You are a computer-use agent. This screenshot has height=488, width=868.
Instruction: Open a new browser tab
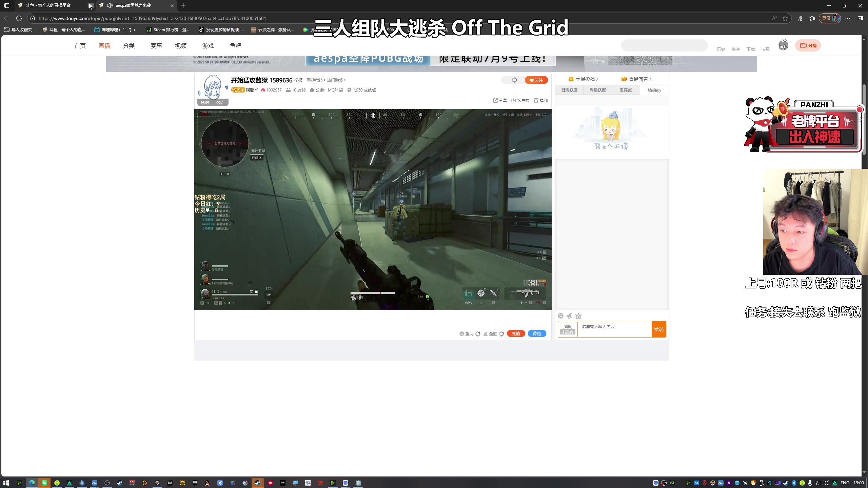[x=183, y=5]
